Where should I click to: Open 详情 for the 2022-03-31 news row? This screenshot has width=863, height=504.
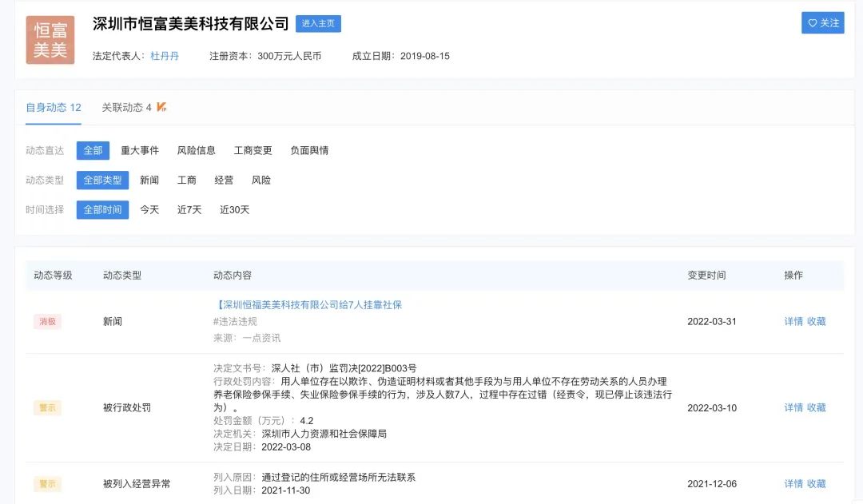(x=793, y=321)
